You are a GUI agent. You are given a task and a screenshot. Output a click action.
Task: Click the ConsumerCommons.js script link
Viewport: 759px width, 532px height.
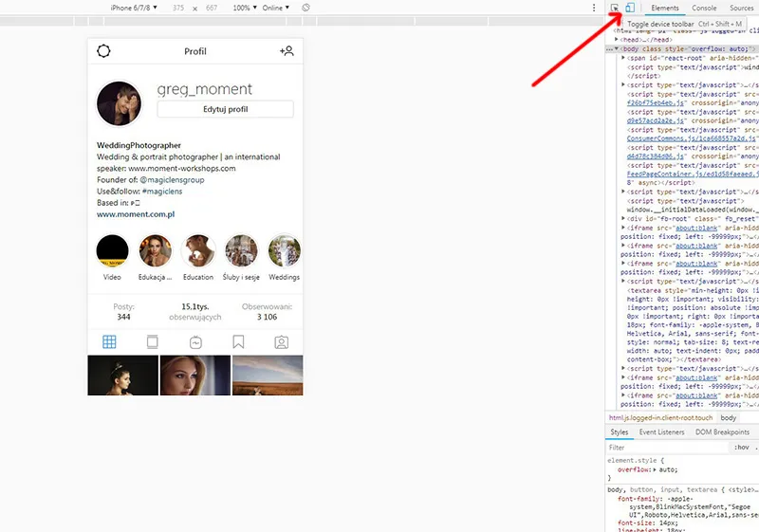pos(691,138)
